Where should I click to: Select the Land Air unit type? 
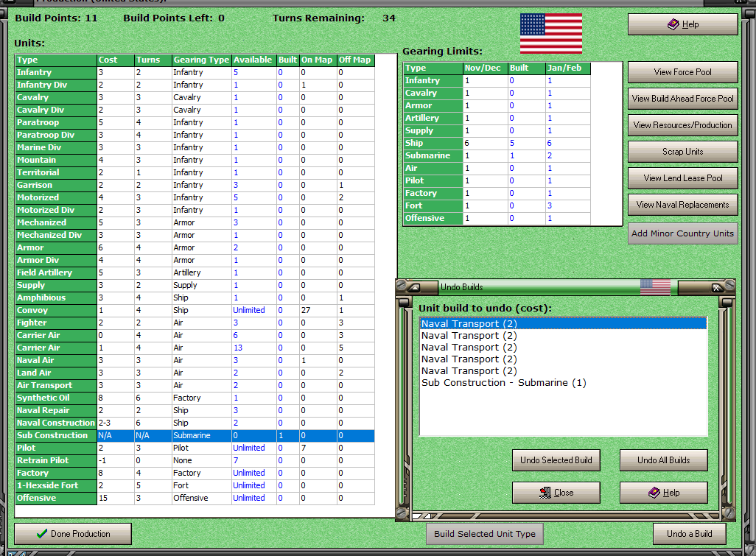pyautogui.click(x=56, y=373)
